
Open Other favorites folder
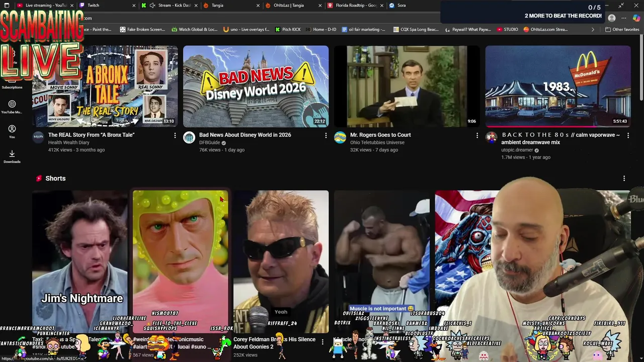pyautogui.click(x=622, y=29)
